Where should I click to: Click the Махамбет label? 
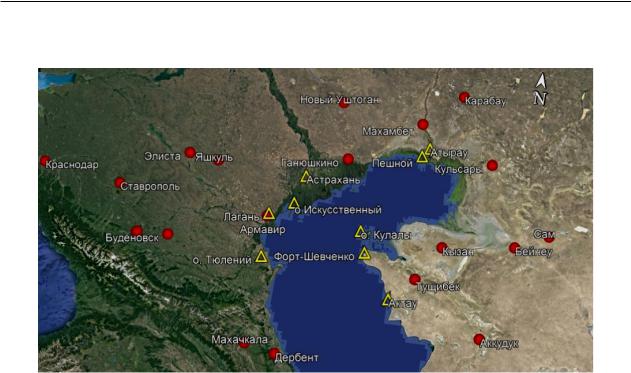click(x=388, y=131)
